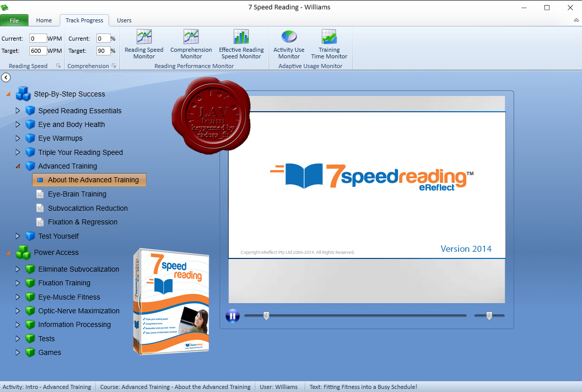Switch to the Users tab
Screen dimensions: 582x392
124,20
